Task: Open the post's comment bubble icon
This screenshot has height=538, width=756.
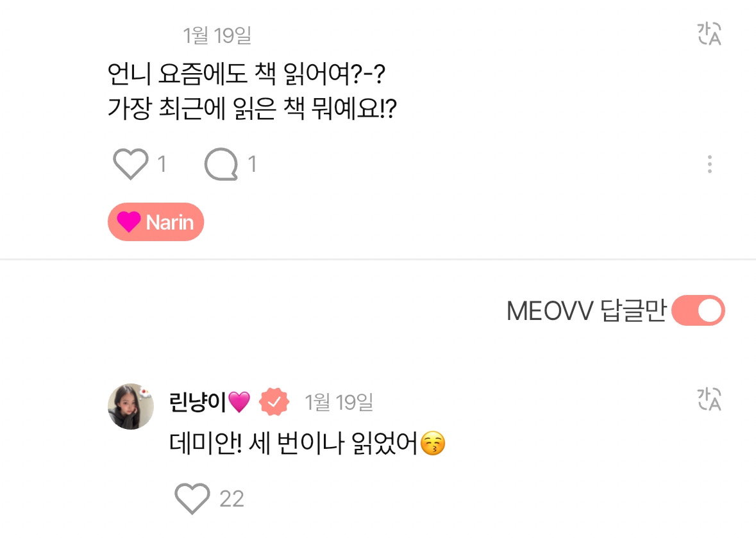Action: pos(221,164)
